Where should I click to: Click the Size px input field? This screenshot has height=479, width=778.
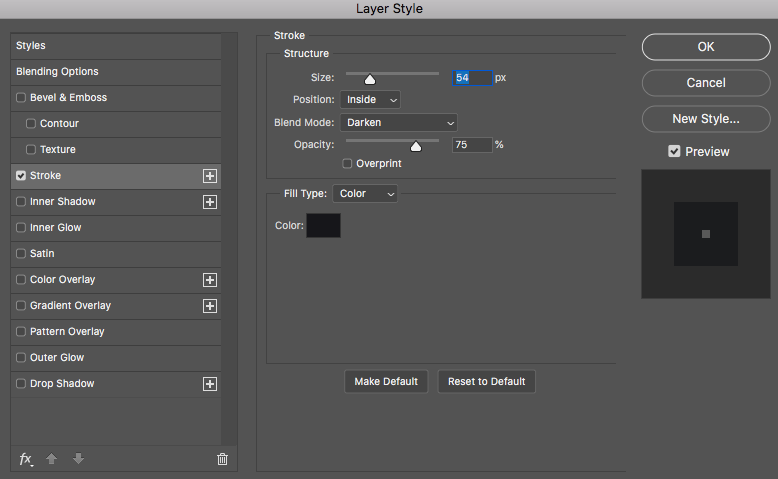coord(472,77)
